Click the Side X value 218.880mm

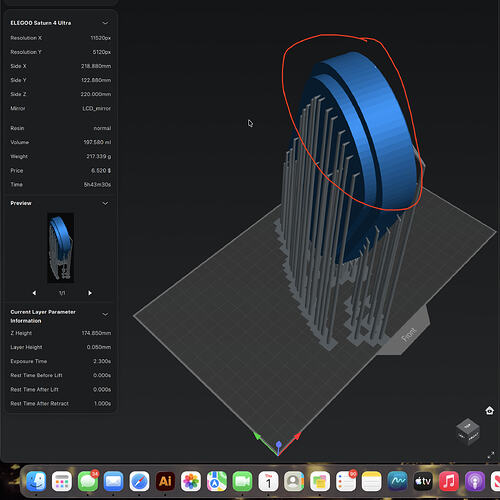[96, 66]
